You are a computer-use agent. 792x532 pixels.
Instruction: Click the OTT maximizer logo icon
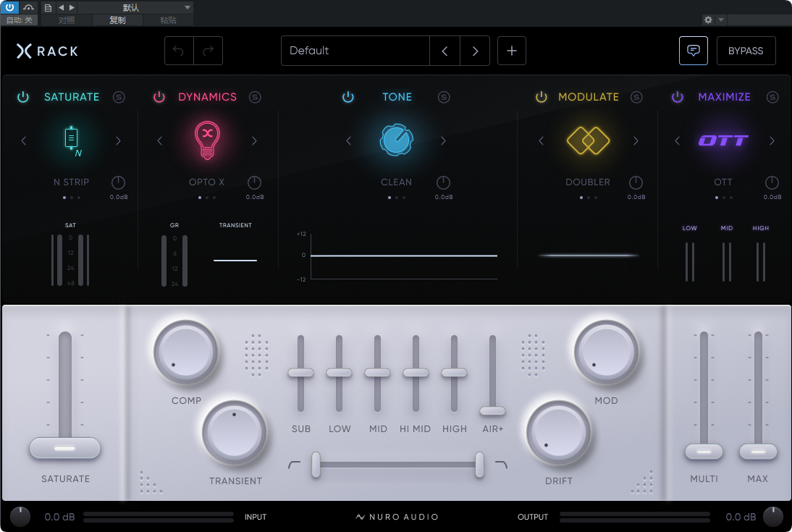pos(723,140)
